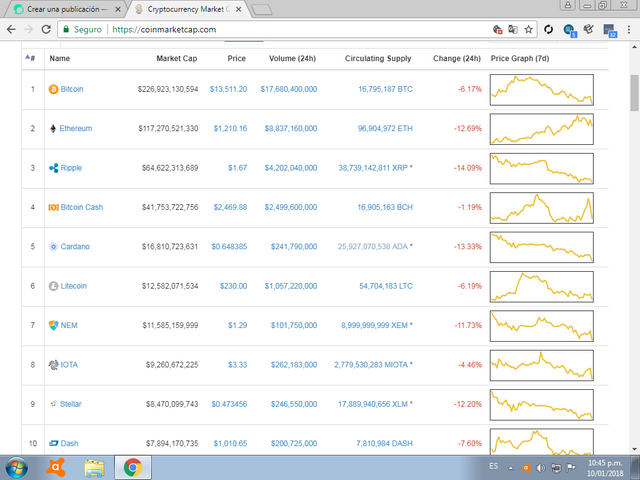Image resolution: width=640 pixels, height=480 pixels.
Task: Click Ripple market cap $64,622,313,689
Action: [x=170, y=168]
